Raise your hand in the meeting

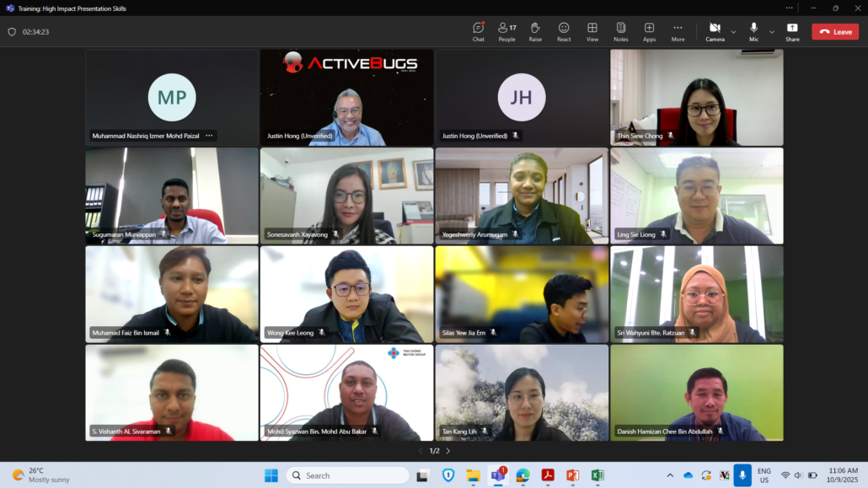[x=535, y=31]
